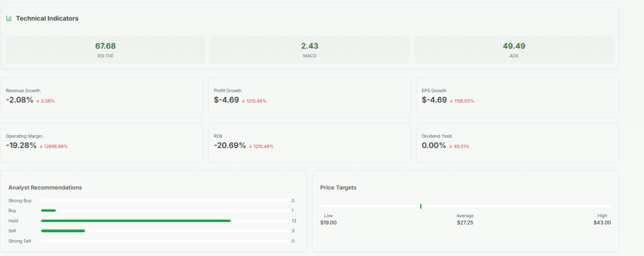
Task: Click the Technical Indicators chart icon
Action: pos(9,18)
